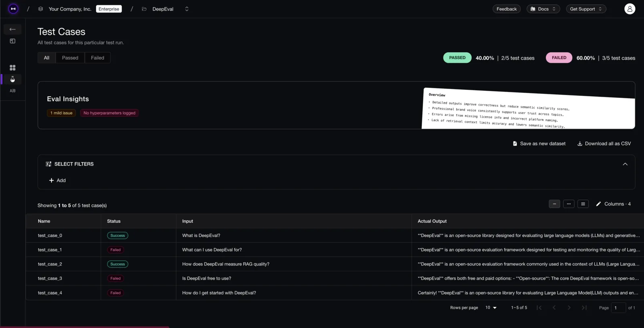Open the A|B comparison sidebar icon
The image size is (644, 328).
[12, 91]
